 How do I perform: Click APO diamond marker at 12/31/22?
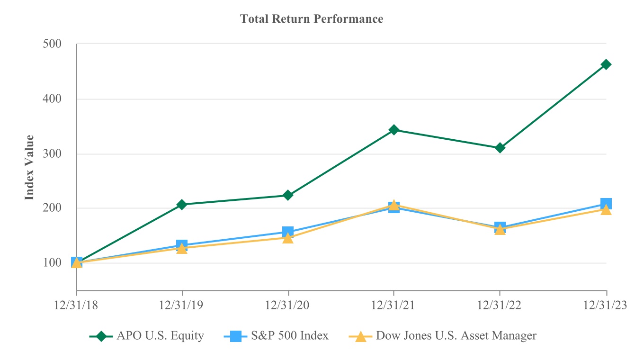[x=500, y=148]
